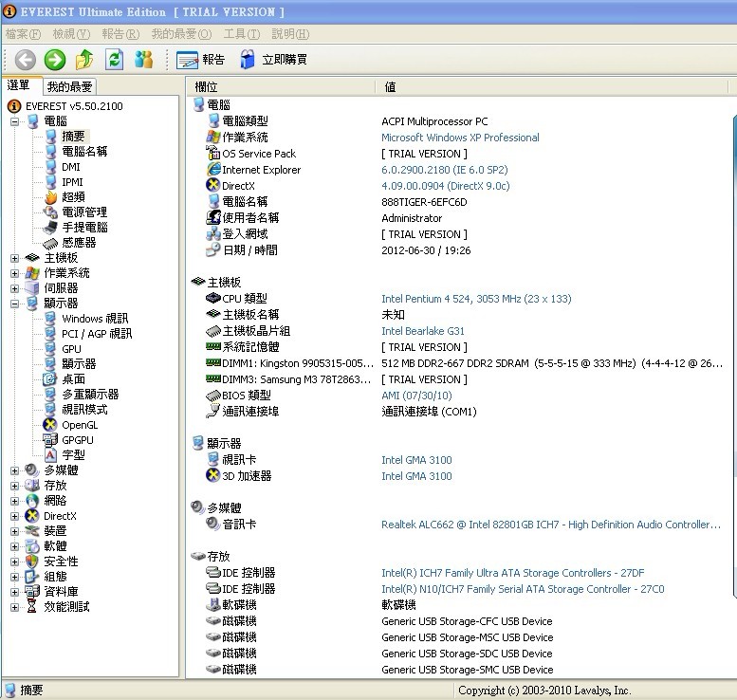Open the 報告 report toolbar button

click(x=201, y=60)
